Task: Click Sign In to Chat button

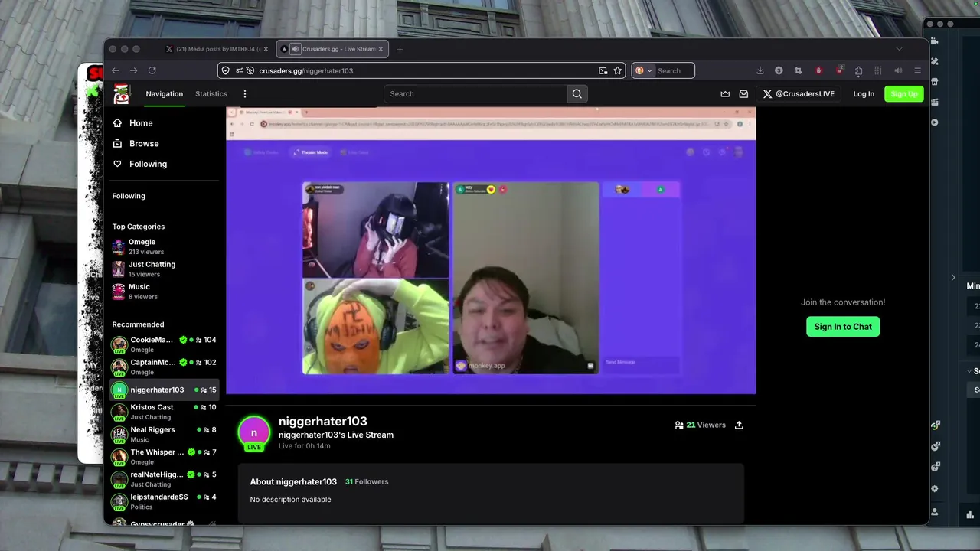Action: 843,327
